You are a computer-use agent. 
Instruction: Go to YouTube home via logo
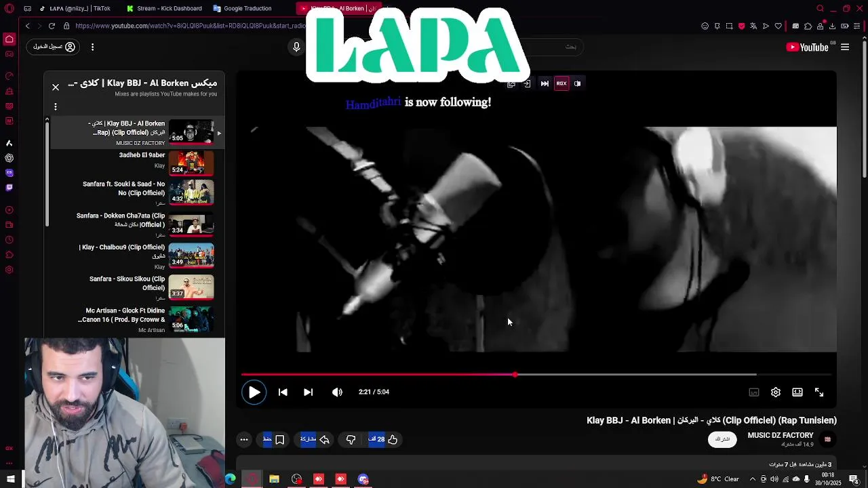[x=807, y=47]
